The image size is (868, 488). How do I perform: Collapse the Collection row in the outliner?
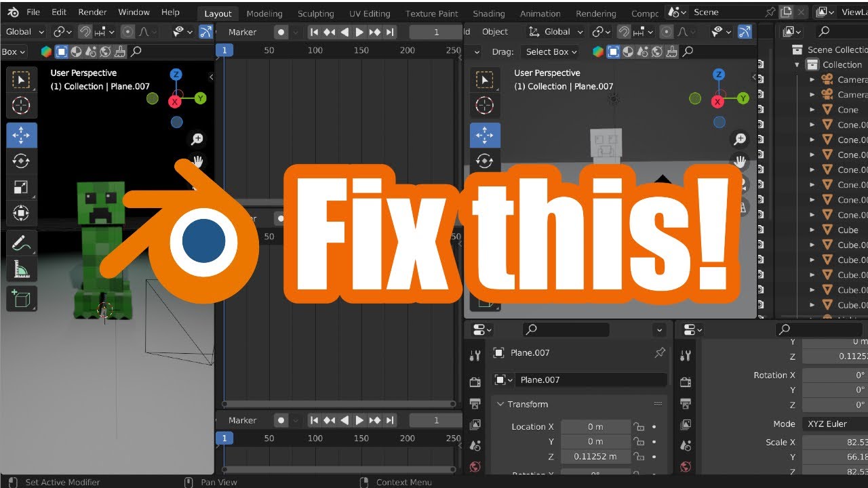click(x=797, y=64)
